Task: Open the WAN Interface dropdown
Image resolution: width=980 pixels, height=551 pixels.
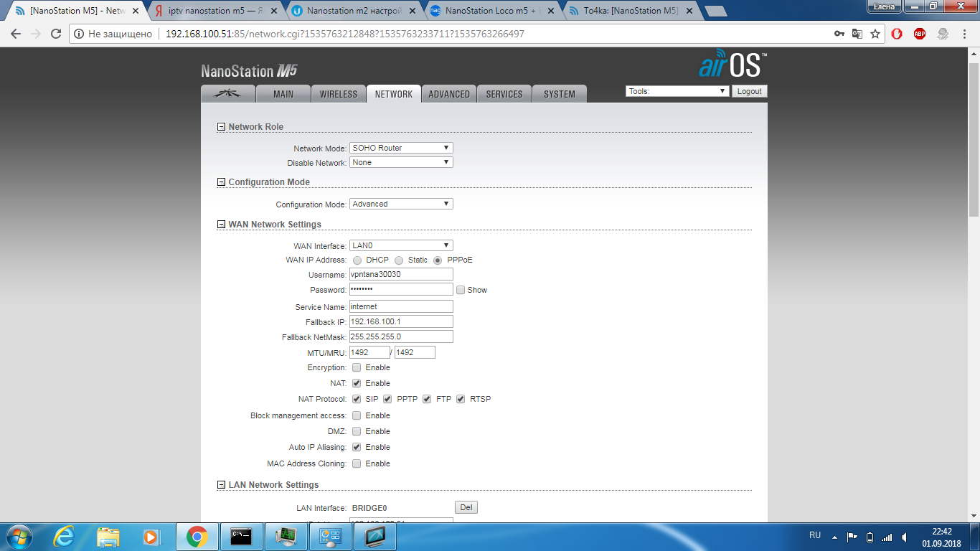Action: 401,245
